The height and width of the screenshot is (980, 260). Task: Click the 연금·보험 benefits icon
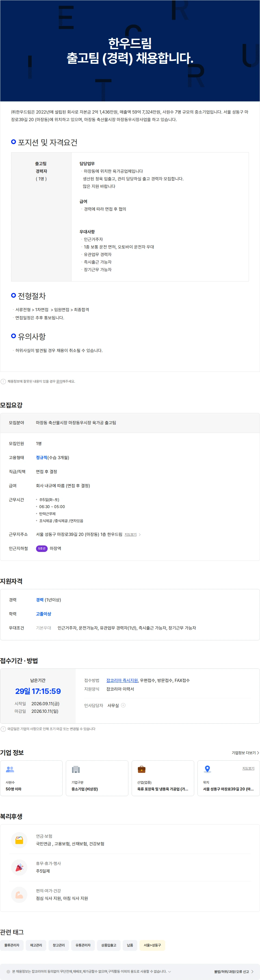coord(19,840)
